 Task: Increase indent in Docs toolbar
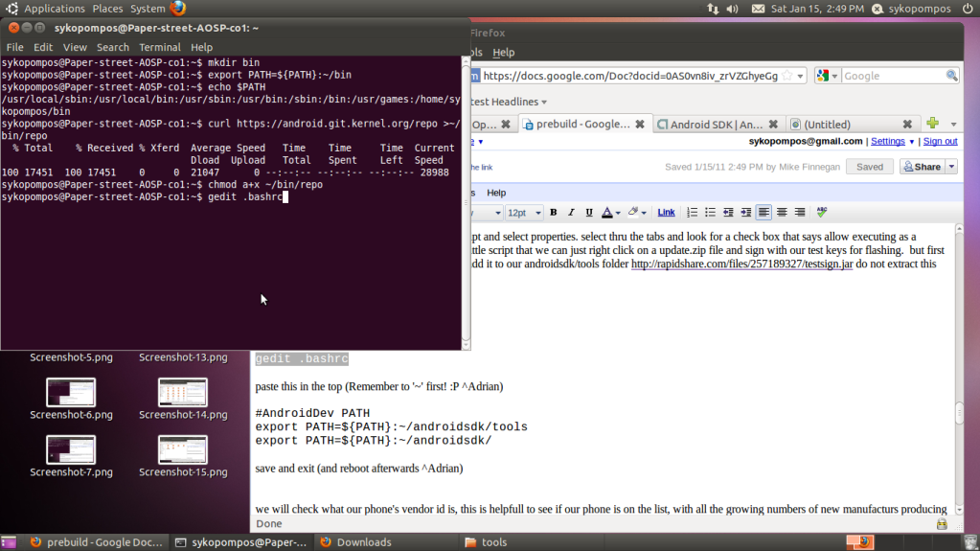click(745, 213)
